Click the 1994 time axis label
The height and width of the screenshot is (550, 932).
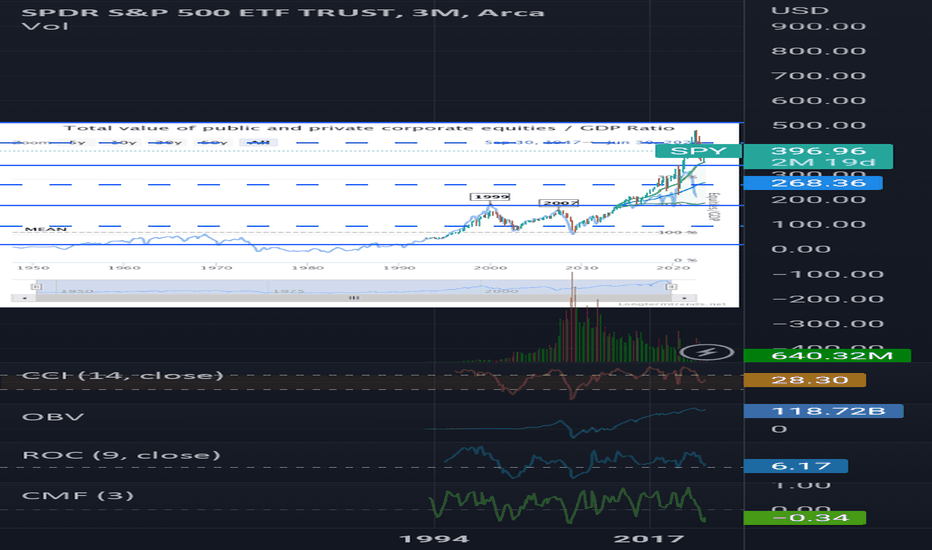(x=434, y=539)
